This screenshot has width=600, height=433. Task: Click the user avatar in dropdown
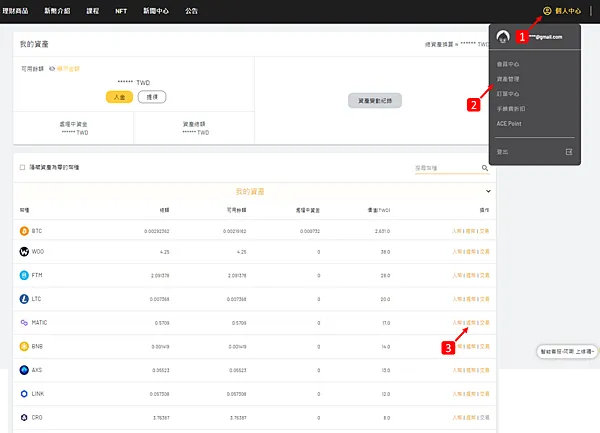pyautogui.click(x=503, y=37)
